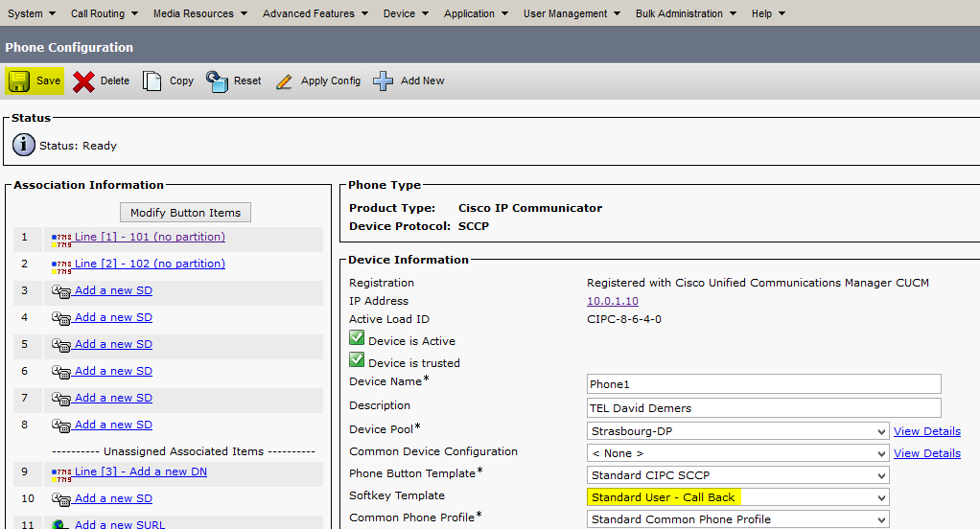
Task: Click the Status information icon
Action: pyautogui.click(x=24, y=146)
